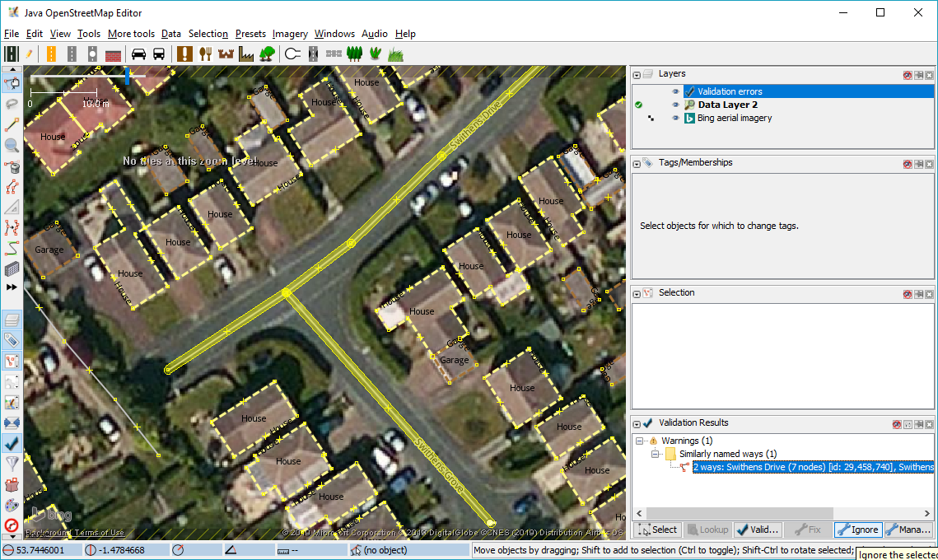938x560 pixels.
Task: Select the draw nodes tool
Action: tap(12, 124)
